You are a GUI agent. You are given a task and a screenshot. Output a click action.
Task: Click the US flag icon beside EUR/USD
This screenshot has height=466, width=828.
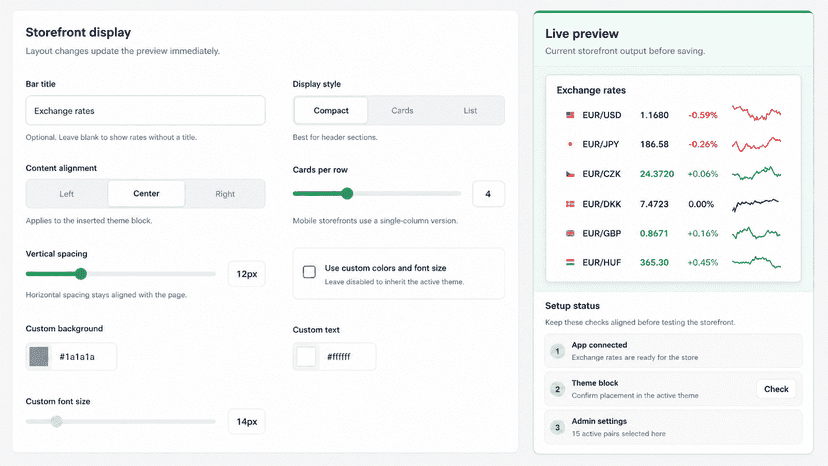click(570, 115)
